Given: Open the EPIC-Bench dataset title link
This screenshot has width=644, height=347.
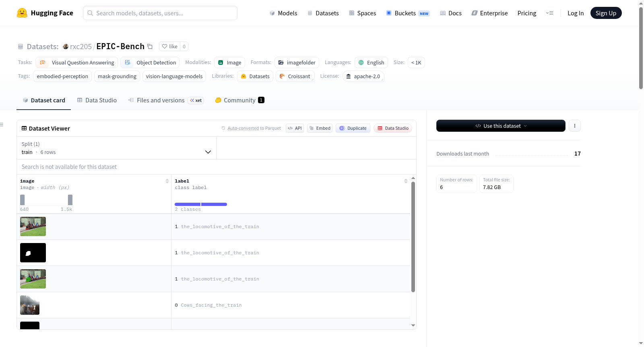Looking at the screenshot, I should pyautogui.click(x=120, y=46).
